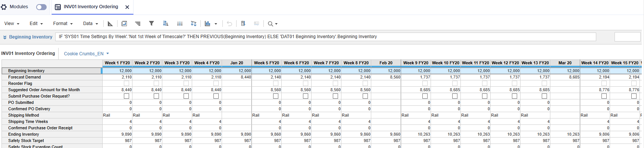
Task: Click the empty box right of formula
Action: (627, 37)
